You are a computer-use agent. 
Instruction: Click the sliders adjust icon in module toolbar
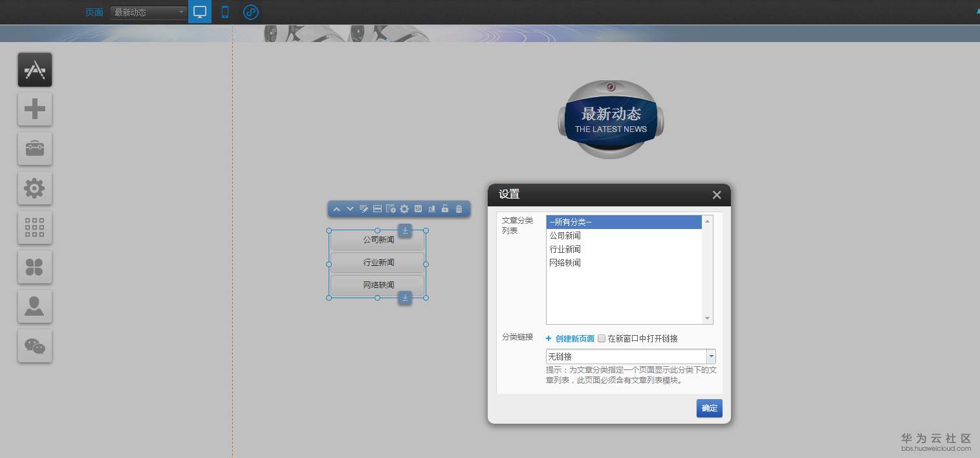tap(418, 209)
